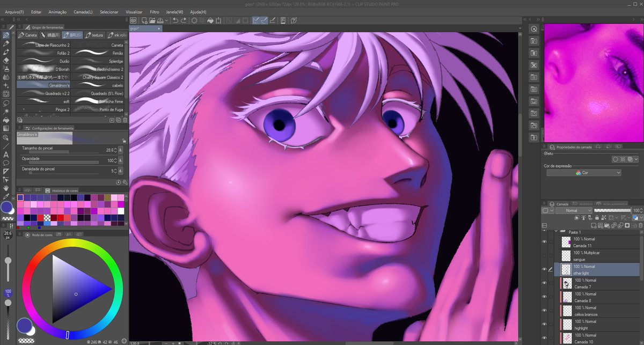Toggle visibility of highlight layer
This screenshot has width=644, height=345.
(x=544, y=325)
